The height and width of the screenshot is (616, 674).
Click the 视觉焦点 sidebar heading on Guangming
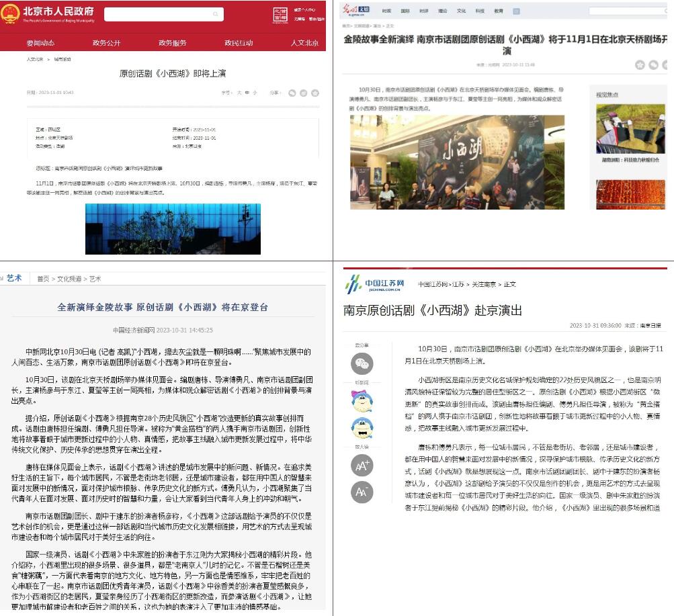tap(607, 95)
